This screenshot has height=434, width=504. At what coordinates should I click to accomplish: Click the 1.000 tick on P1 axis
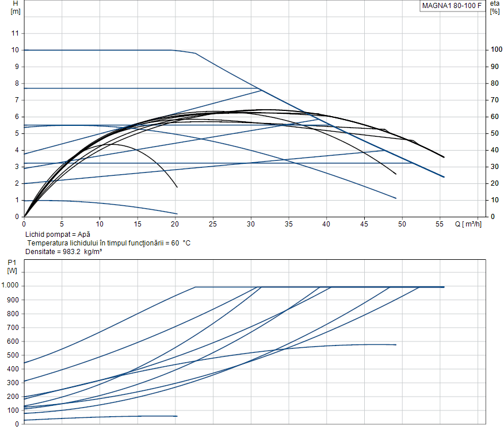tap(10, 286)
